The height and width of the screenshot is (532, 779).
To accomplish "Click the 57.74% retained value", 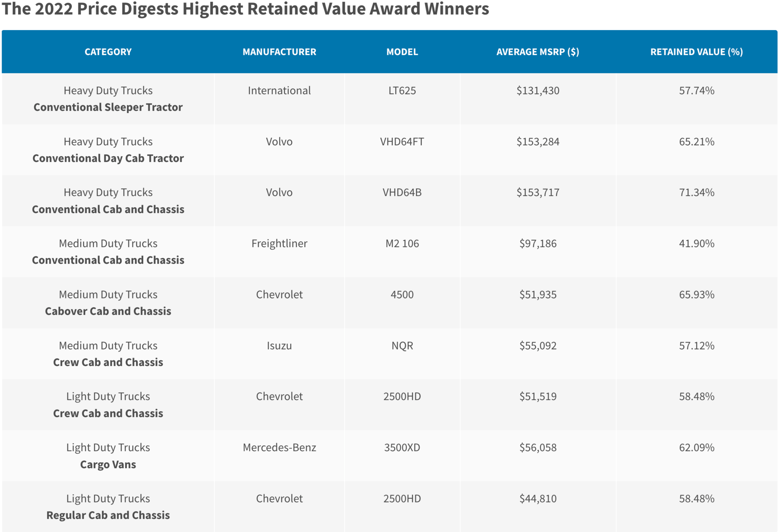I will [697, 90].
